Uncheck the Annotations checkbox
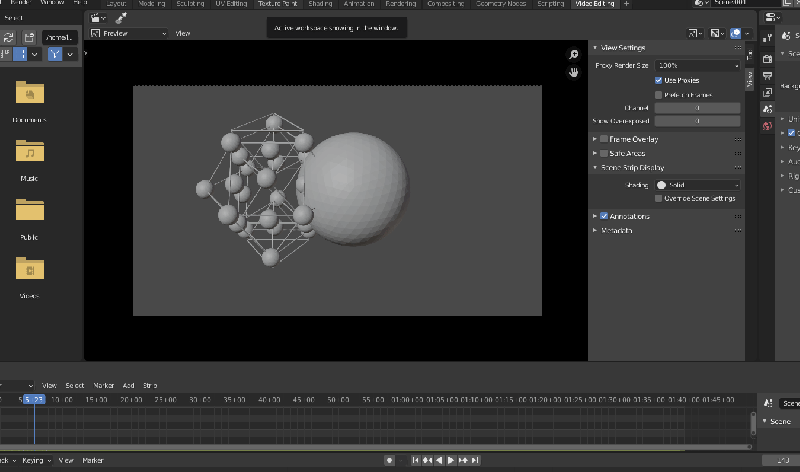Viewport: 800px width, 472px height. [604, 216]
